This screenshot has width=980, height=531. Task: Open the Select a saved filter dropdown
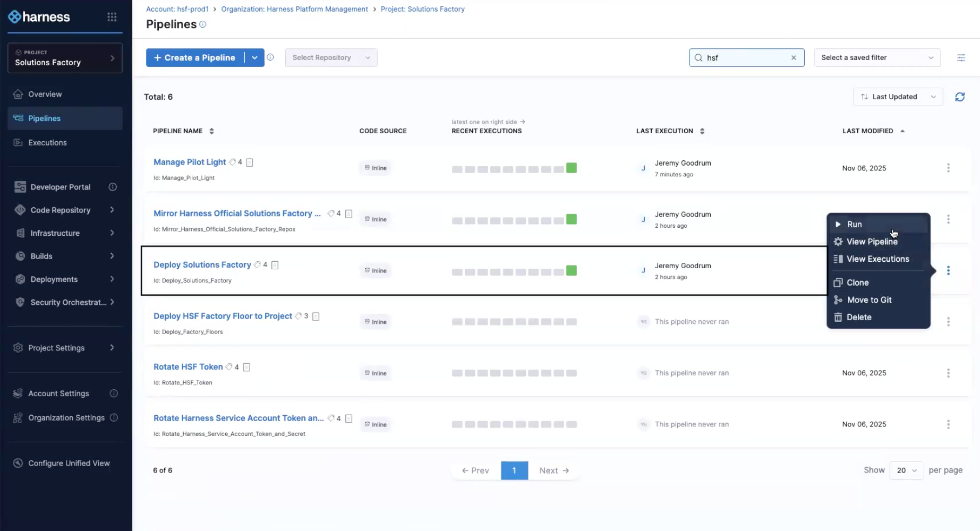pyautogui.click(x=876, y=57)
